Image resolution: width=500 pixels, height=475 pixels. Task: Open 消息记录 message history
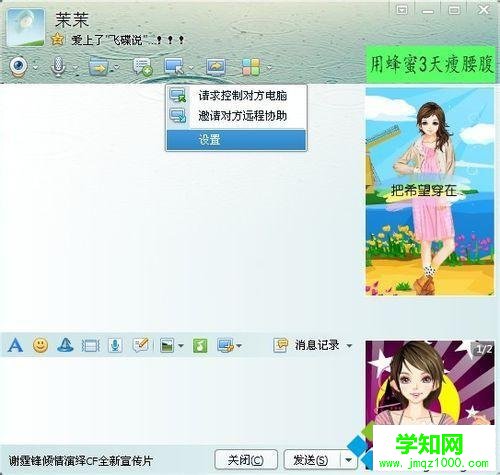307,345
